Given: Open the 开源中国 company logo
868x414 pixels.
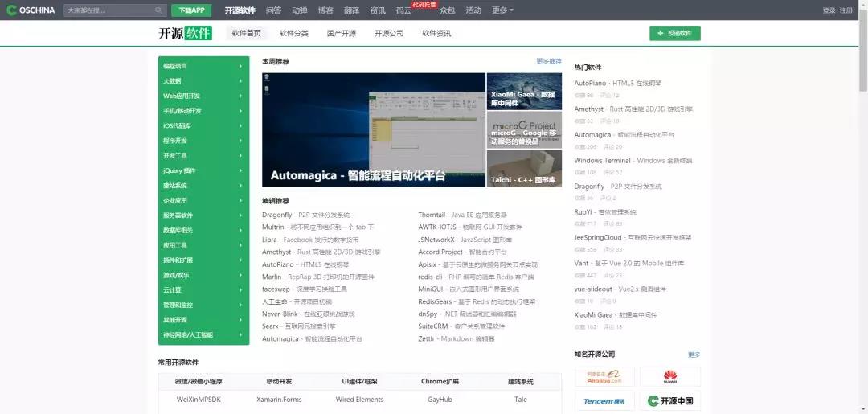Looking at the screenshot, I should (670, 400).
